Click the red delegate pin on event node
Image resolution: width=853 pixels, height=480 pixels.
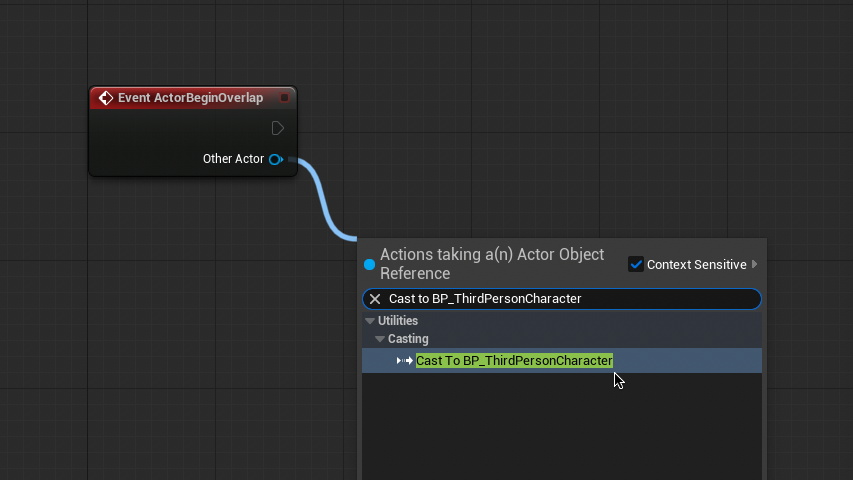(x=284, y=98)
